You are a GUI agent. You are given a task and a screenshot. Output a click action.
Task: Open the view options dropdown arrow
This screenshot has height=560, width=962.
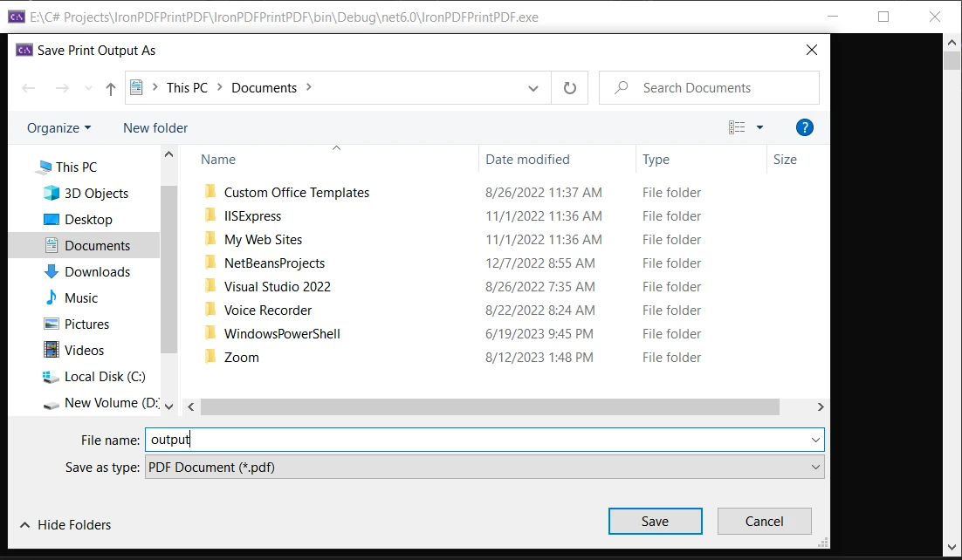click(759, 127)
